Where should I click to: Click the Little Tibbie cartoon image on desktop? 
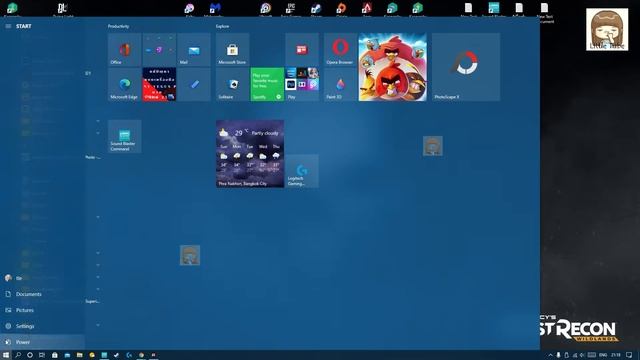[x=607, y=29]
